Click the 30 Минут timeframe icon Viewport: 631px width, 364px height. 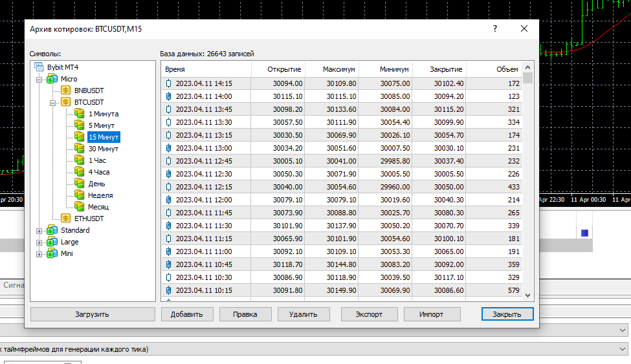click(79, 149)
